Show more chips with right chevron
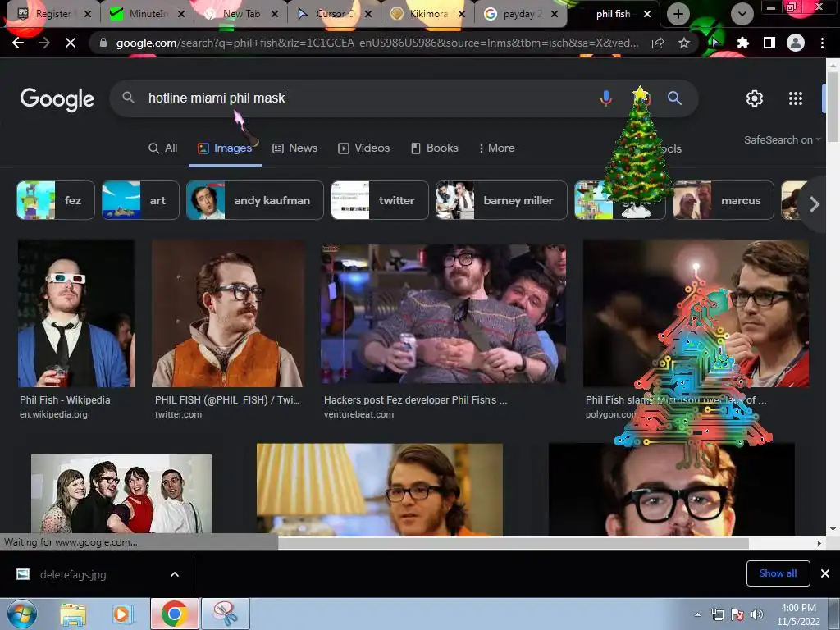Image resolution: width=840 pixels, height=630 pixels. (815, 204)
